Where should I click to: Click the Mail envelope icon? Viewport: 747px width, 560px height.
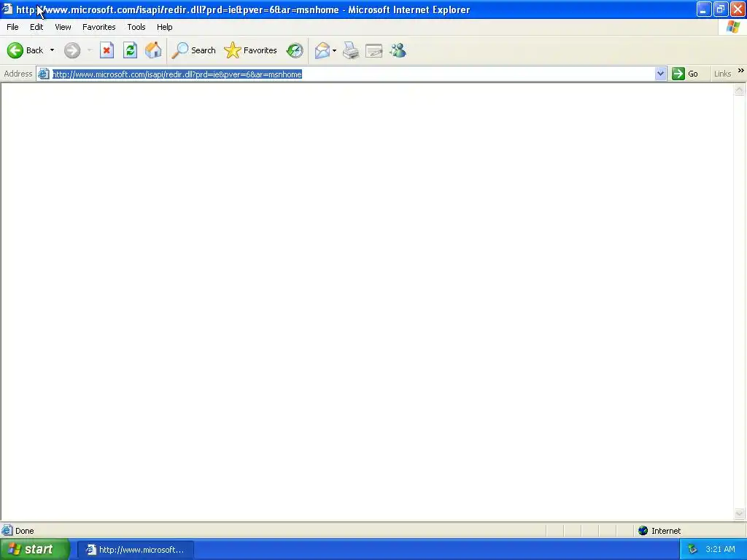[322, 50]
